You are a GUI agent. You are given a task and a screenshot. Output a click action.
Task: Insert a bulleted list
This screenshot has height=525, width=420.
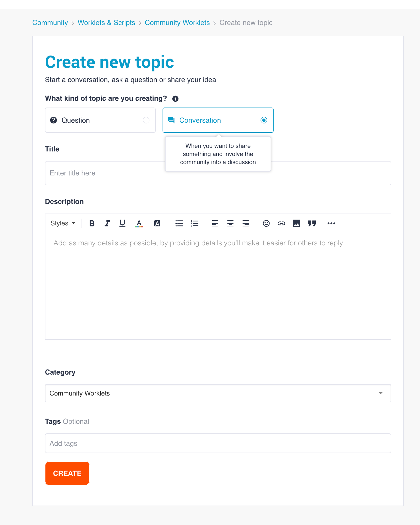coord(179,223)
